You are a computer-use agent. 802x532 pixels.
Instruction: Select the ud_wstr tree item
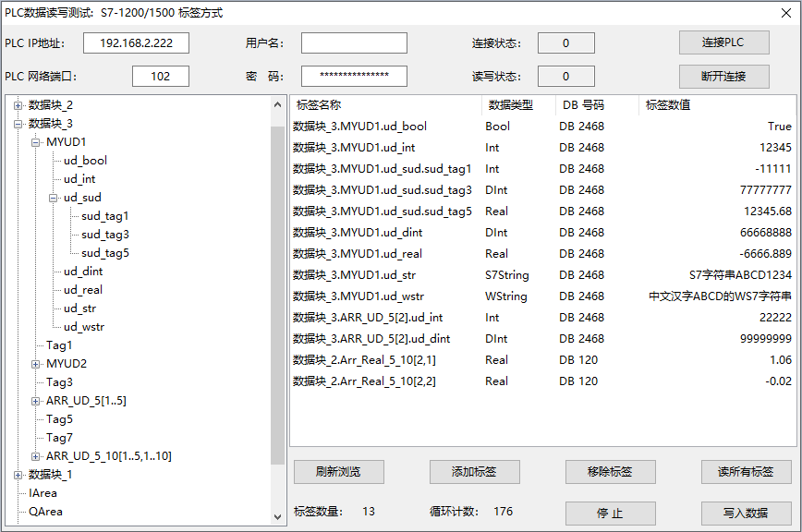[x=84, y=327]
